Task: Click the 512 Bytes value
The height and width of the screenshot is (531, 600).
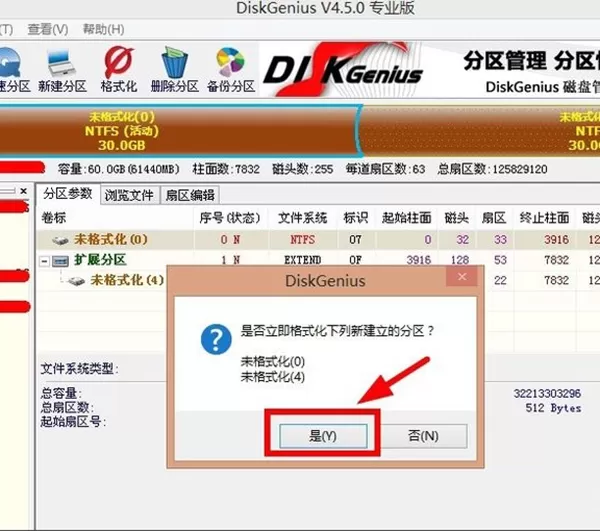Action: coord(553,408)
